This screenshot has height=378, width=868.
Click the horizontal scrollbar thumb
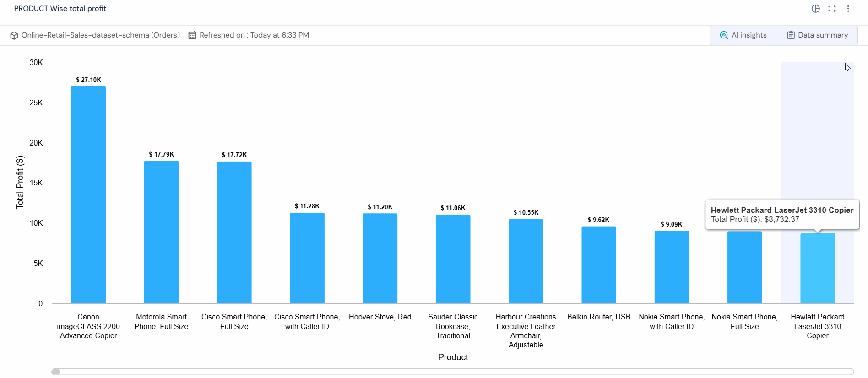(x=56, y=372)
